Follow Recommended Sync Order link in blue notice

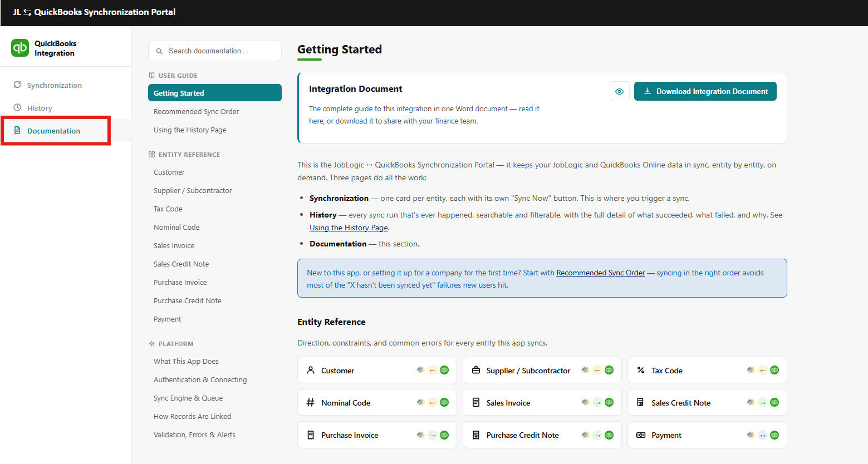pyautogui.click(x=601, y=273)
